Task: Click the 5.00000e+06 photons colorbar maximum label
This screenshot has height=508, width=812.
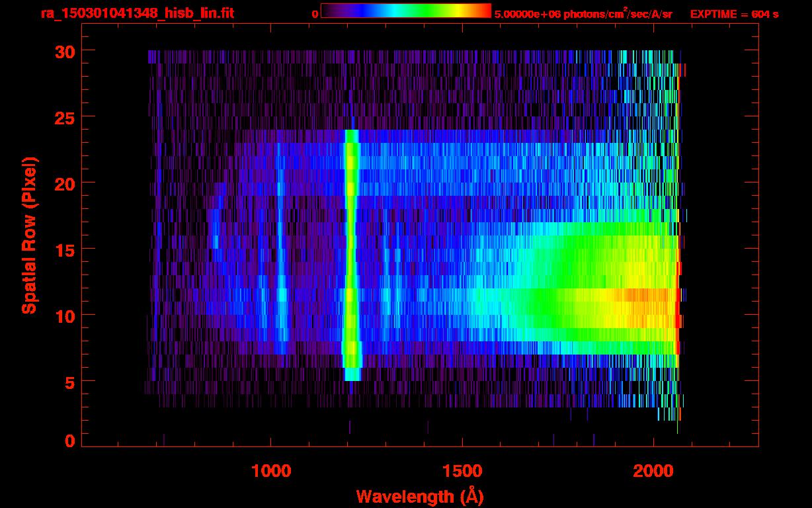Action: point(583,13)
